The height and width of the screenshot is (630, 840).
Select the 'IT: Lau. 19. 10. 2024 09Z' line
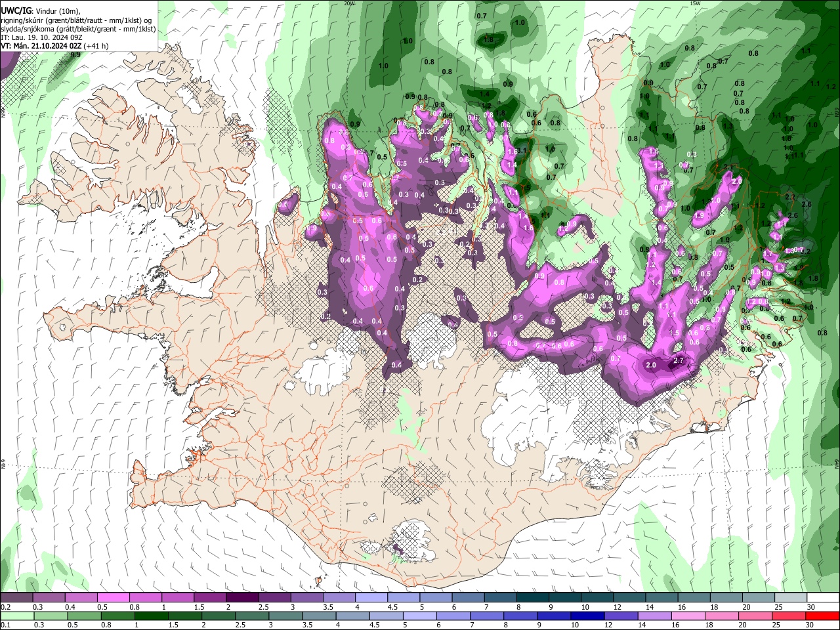pyautogui.click(x=41, y=37)
